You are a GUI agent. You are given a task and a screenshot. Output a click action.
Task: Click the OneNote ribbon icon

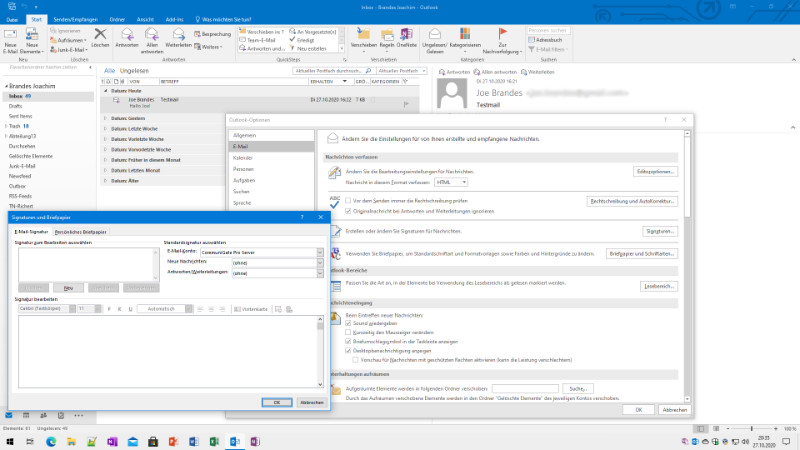(x=407, y=35)
